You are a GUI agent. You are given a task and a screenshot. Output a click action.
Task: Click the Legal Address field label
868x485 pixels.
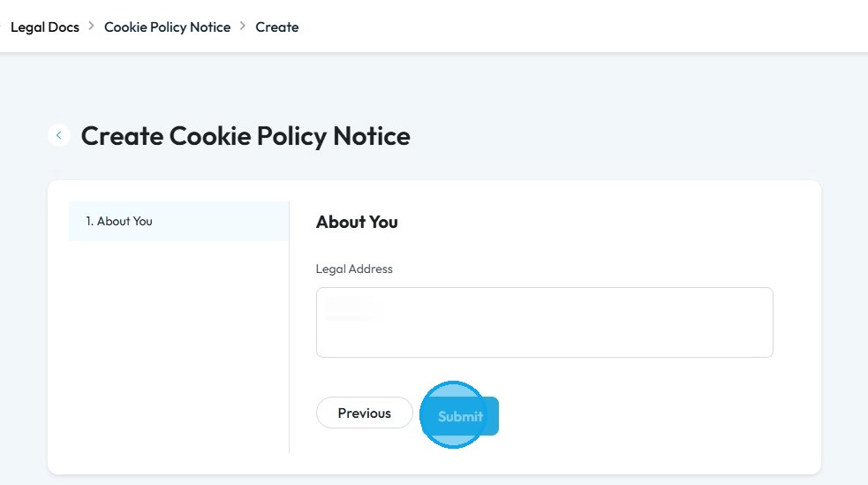click(x=354, y=269)
